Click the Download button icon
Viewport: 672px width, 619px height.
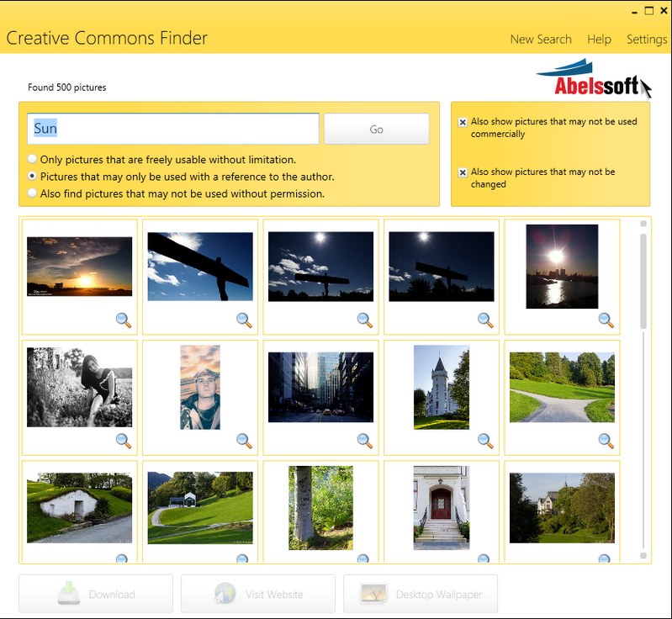coord(70,594)
